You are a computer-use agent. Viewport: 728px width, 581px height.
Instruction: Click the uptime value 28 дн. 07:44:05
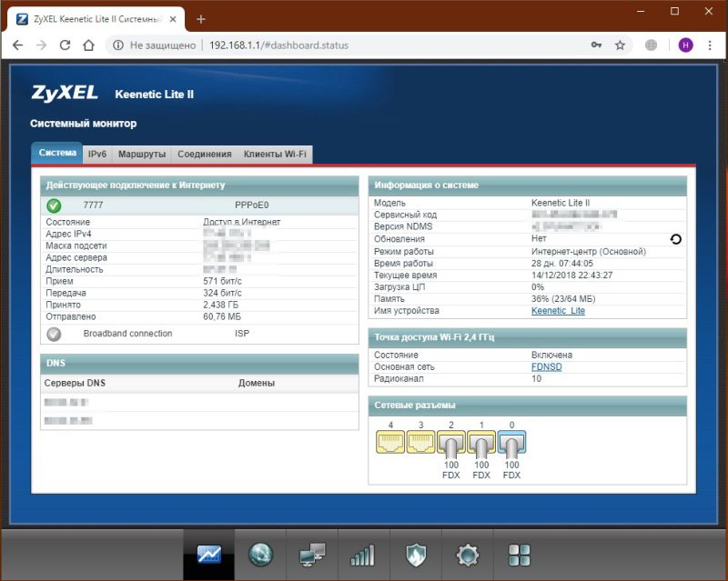coord(562,263)
